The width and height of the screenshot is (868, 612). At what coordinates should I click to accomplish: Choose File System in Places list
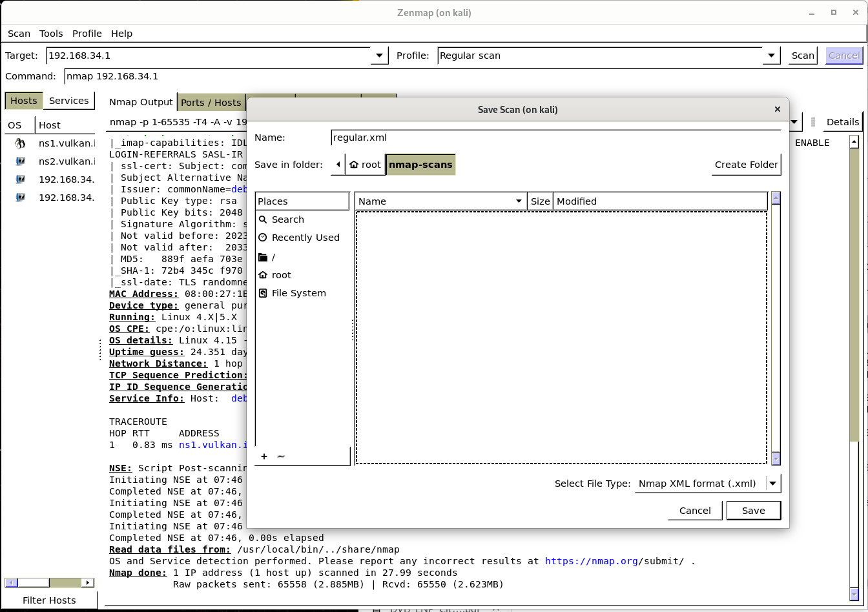298,293
